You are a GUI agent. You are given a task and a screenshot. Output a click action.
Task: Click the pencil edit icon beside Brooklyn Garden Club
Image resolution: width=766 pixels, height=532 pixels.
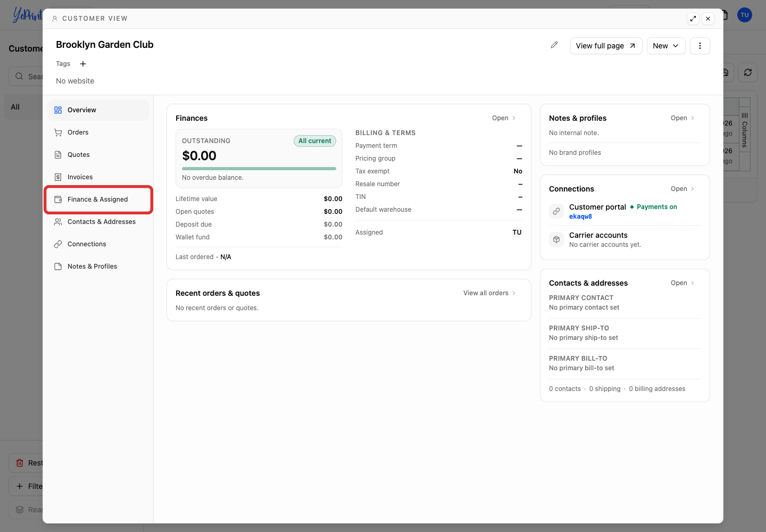coord(554,45)
